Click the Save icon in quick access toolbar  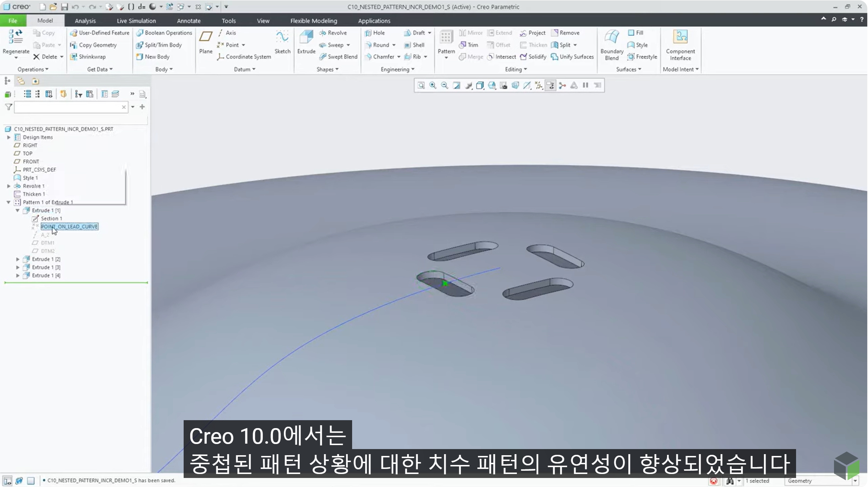(64, 7)
